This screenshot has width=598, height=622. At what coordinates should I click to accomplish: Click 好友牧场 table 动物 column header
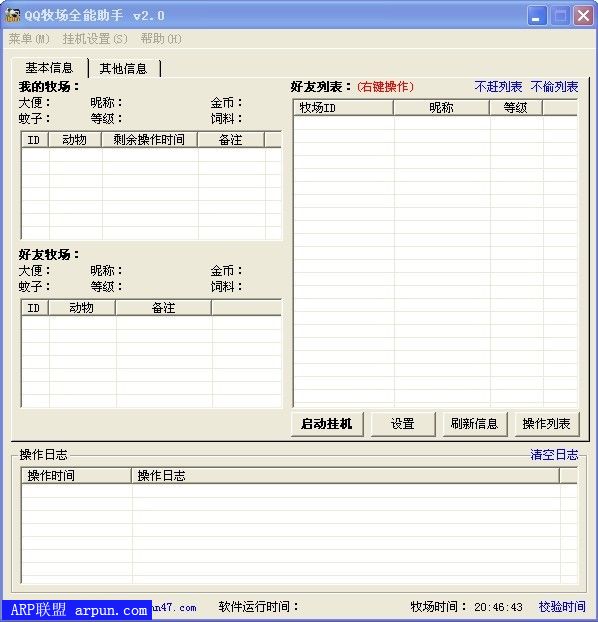pyautogui.click(x=81, y=308)
